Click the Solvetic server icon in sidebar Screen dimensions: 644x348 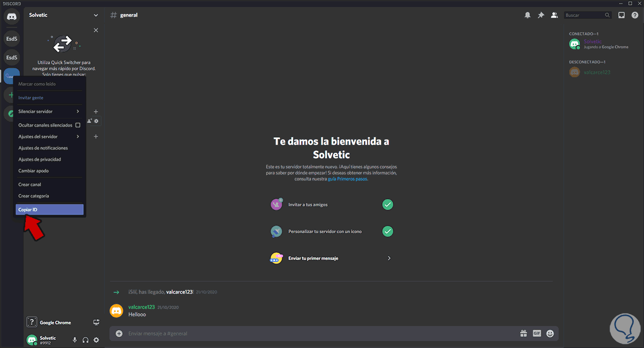[11, 76]
